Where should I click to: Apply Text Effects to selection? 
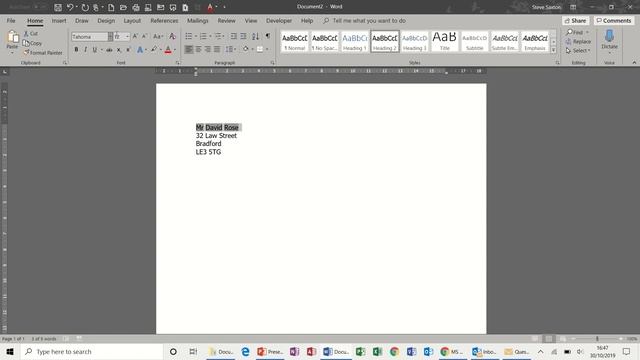[x=140, y=50]
